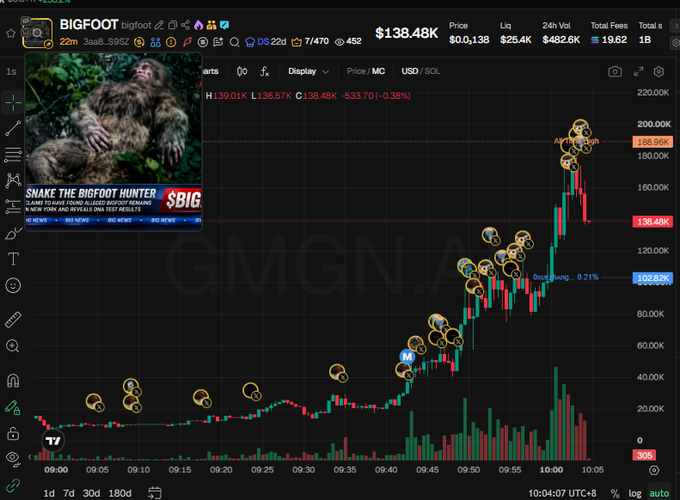Toggle stay in drawing mode pencil-lock
Screen dimensions: 680x500
[13, 408]
